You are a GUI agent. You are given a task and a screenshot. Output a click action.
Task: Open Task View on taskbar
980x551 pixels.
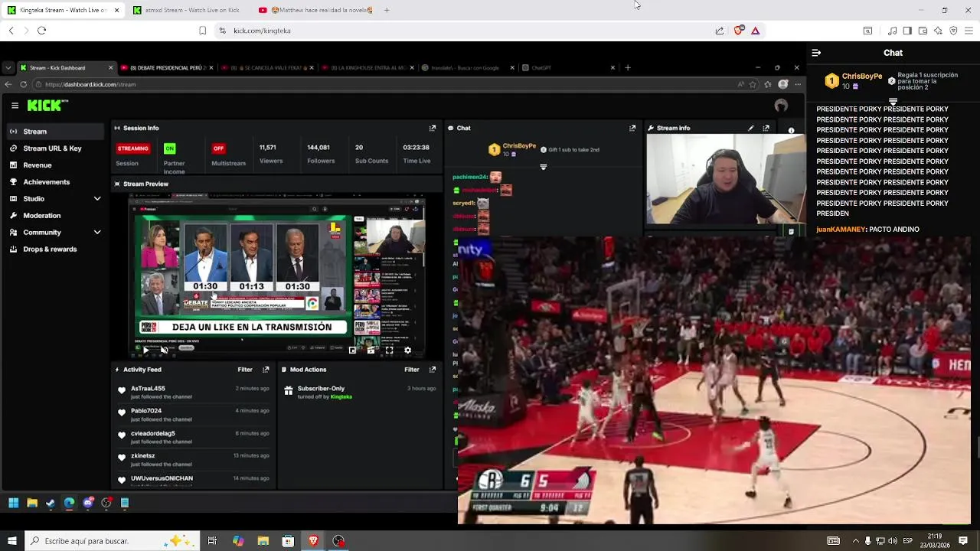pyautogui.click(x=212, y=541)
